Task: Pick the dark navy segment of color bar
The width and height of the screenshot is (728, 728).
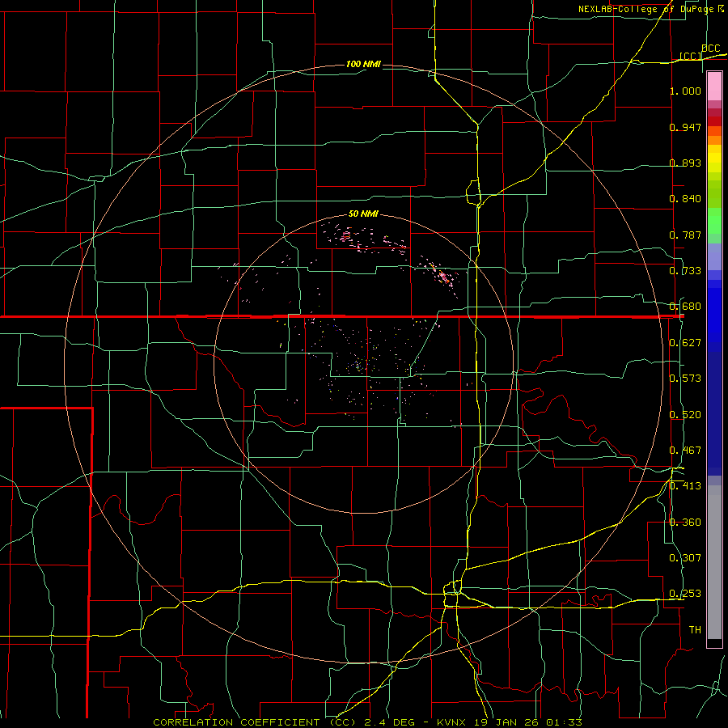Action: pos(714,413)
